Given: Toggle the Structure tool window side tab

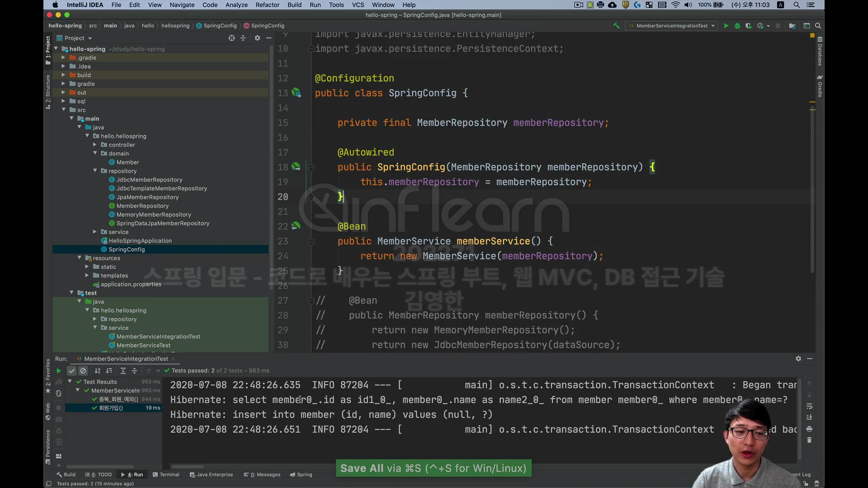Looking at the screenshot, I should [48, 92].
